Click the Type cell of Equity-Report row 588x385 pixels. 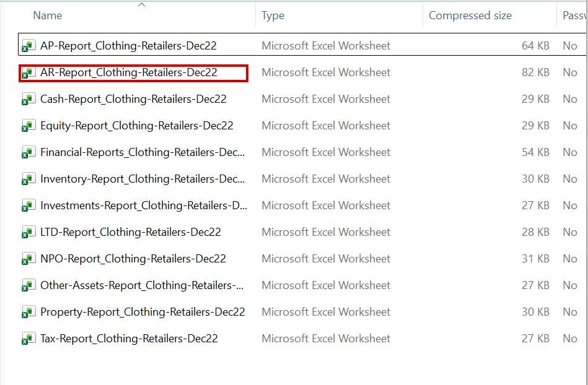(x=326, y=126)
